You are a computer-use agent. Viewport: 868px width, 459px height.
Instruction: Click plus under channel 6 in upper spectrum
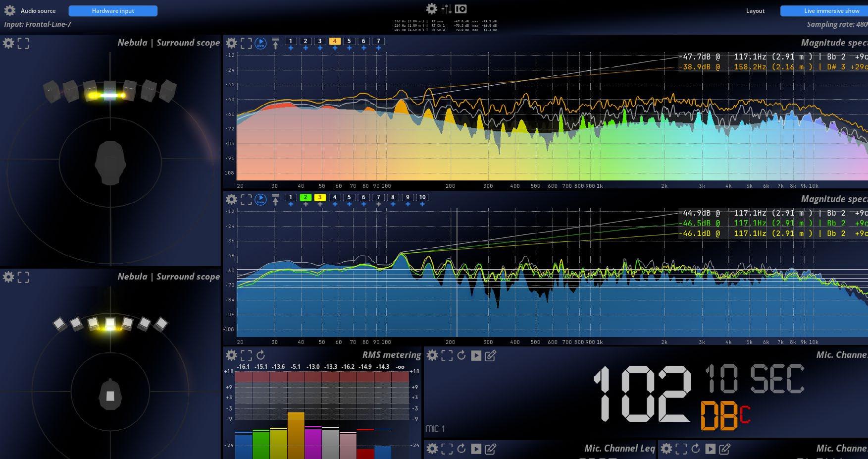pyautogui.click(x=364, y=48)
